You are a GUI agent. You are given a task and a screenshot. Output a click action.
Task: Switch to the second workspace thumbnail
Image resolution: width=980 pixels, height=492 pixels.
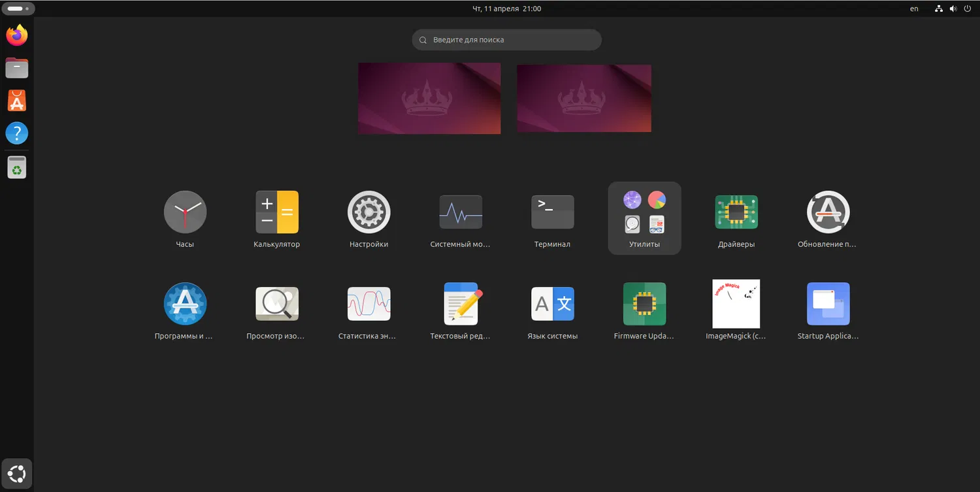584,98
